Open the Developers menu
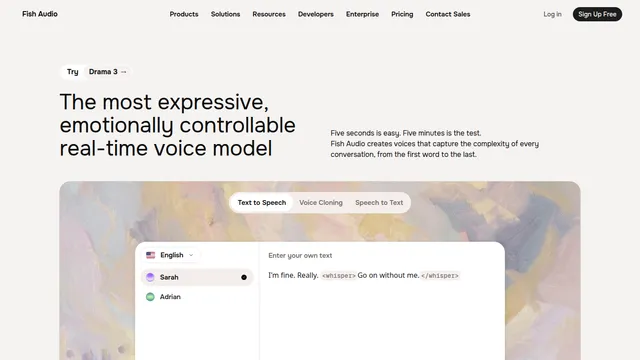 click(316, 14)
